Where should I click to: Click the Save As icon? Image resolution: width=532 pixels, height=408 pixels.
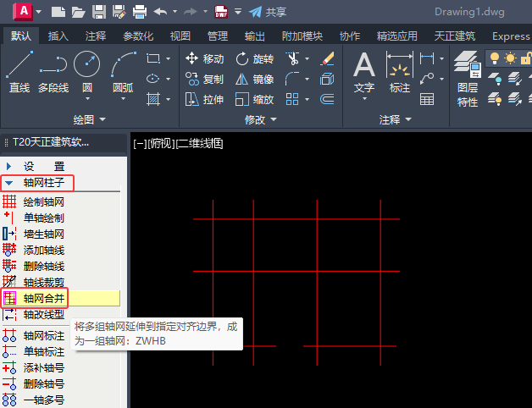[119, 12]
